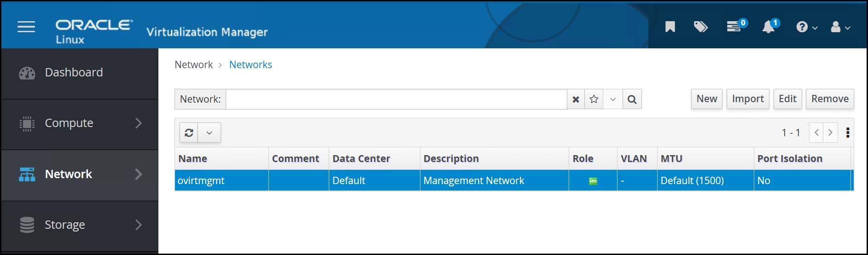This screenshot has width=868, height=255.
Task: Open the notifications bell icon
Action: [x=770, y=26]
